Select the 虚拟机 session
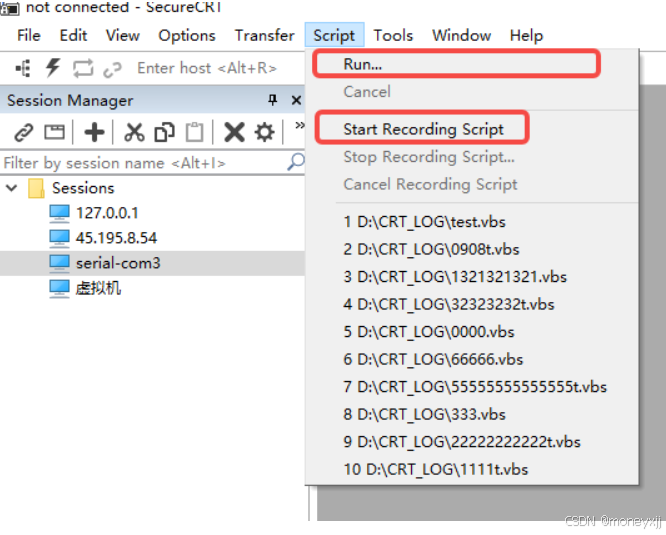This screenshot has height=535, width=666. click(99, 288)
